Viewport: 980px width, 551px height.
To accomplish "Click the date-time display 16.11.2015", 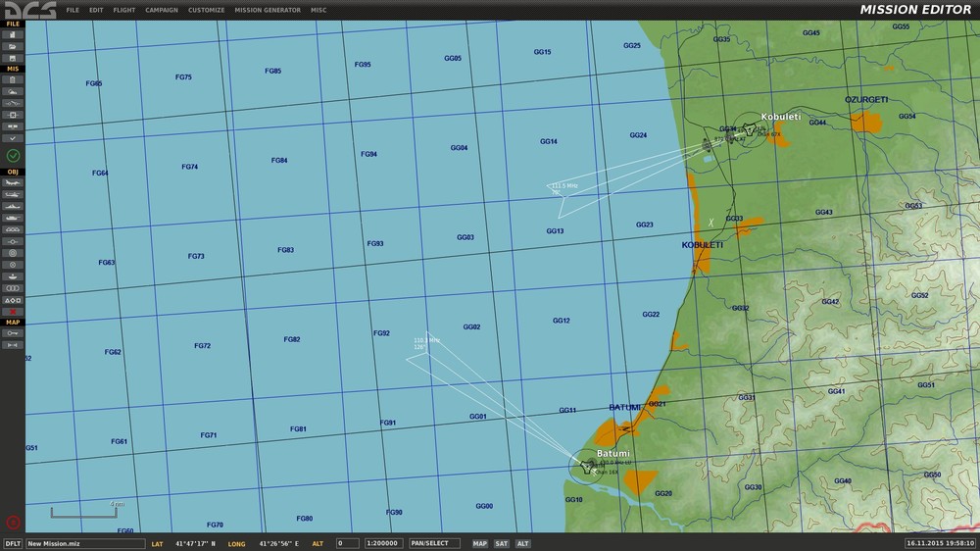I will [941, 543].
